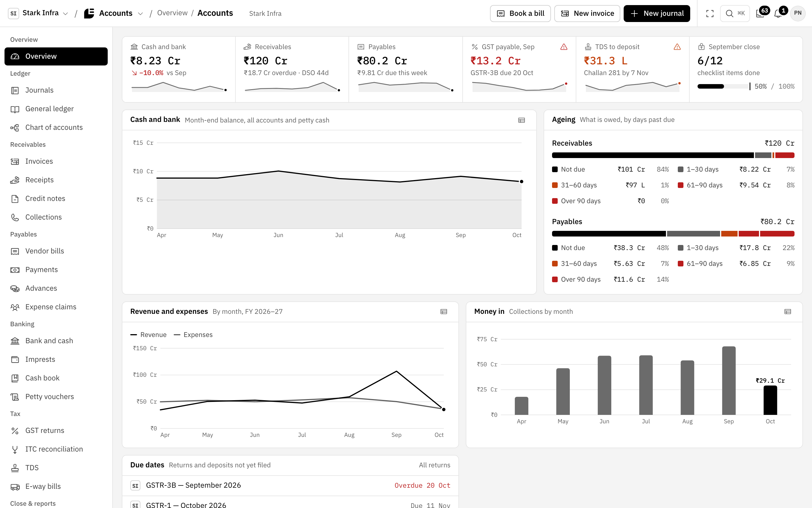This screenshot has height=508, width=812.
Task: Click the ITC reconciliation icon
Action: 15,450
